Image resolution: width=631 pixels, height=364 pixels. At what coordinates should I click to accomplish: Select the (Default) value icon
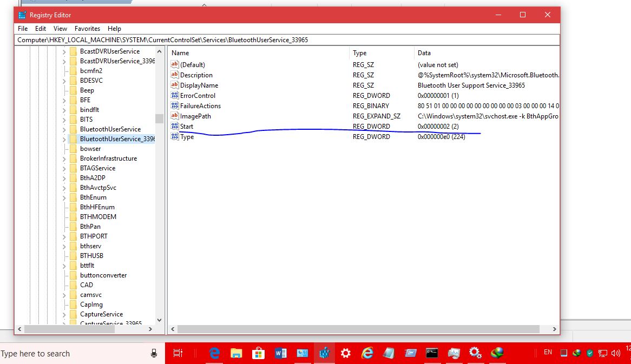(x=175, y=64)
